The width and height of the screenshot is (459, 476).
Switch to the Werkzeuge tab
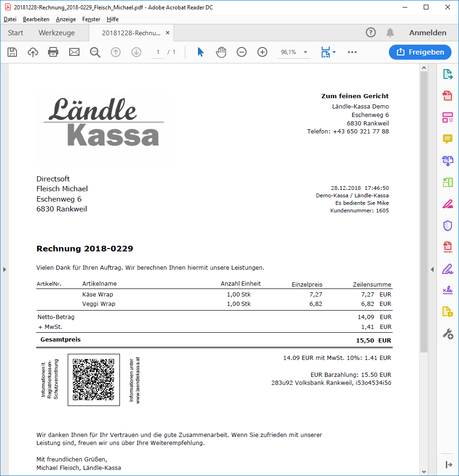pyautogui.click(x=56, y=33)
